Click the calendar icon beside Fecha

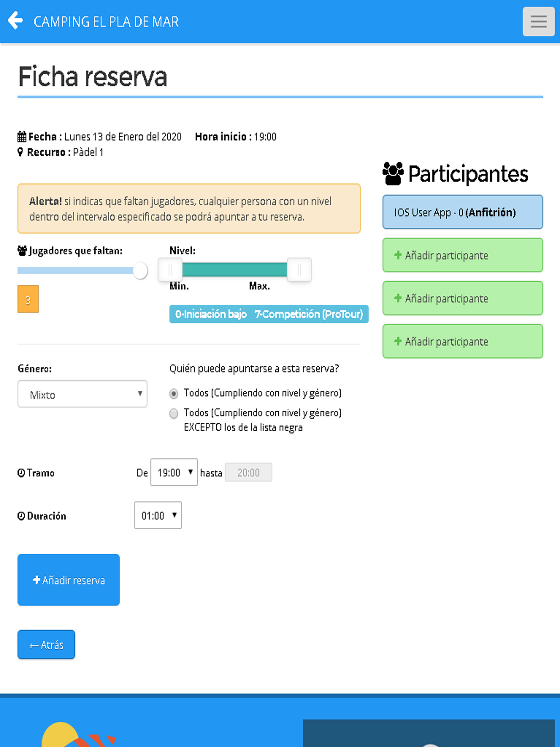pyautogui.click(x=22, y=136)
